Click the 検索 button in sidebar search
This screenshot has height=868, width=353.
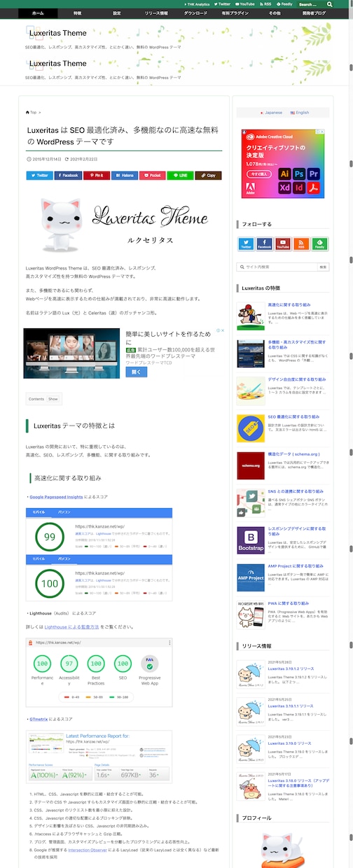[323, 267]
